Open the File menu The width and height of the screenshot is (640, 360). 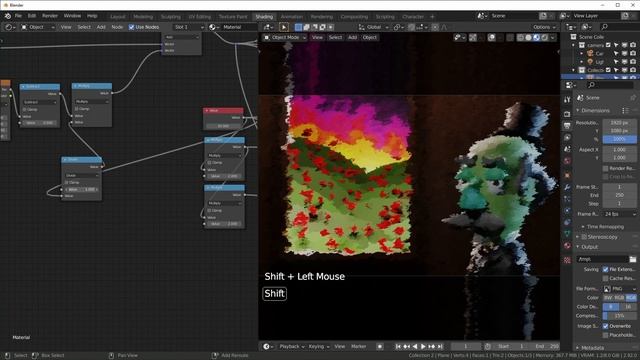click(x=18, y=16)
